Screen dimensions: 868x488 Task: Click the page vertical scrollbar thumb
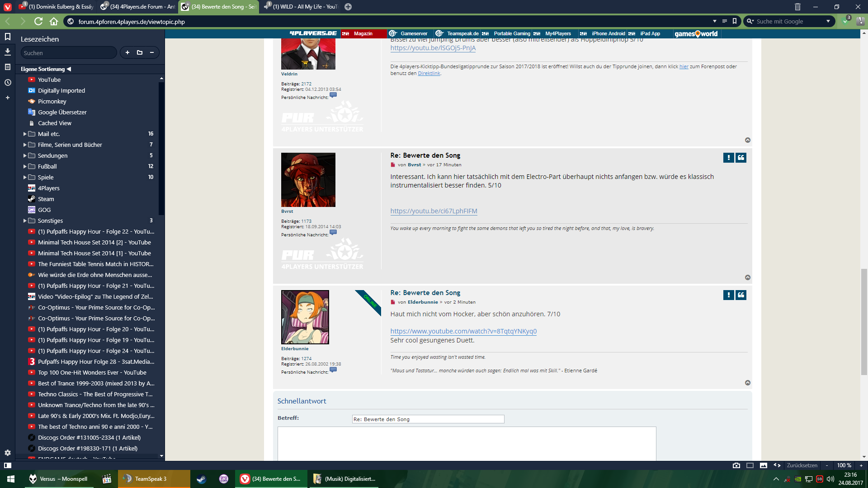(864, 322)
